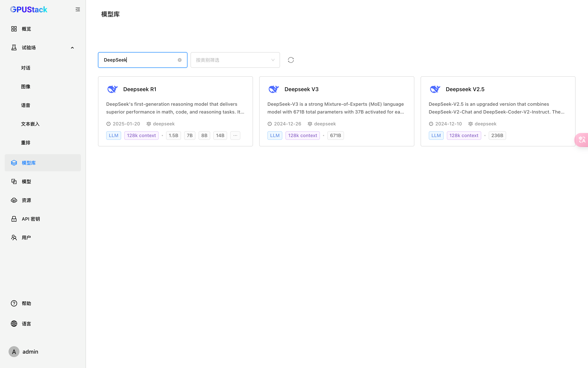The image size is (588, 368).
Task: Click the 2025-01-20 release date
Action: tap(126, 124)
